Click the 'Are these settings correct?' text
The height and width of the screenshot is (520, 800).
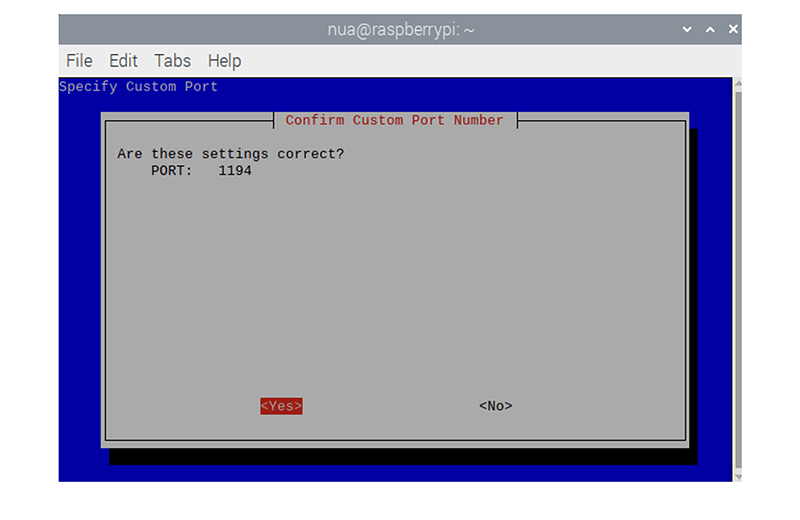click(x=231, y=154)
